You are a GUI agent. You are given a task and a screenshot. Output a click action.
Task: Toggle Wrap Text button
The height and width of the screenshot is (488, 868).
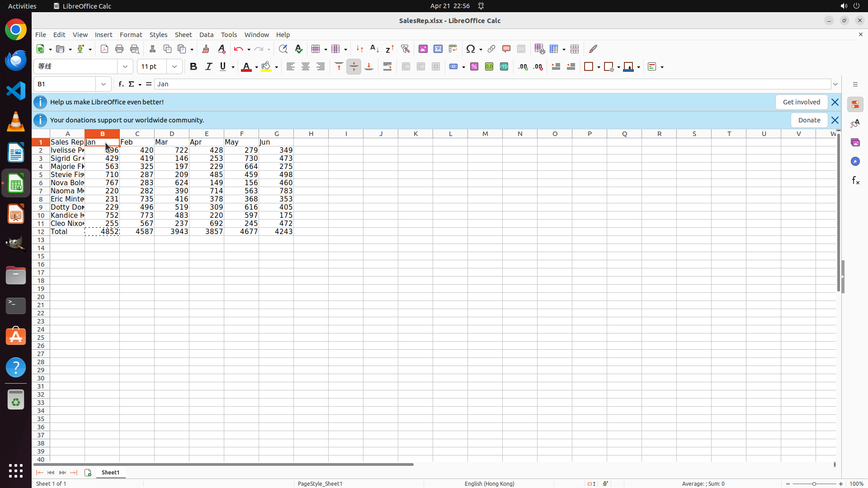coord(387,66)
